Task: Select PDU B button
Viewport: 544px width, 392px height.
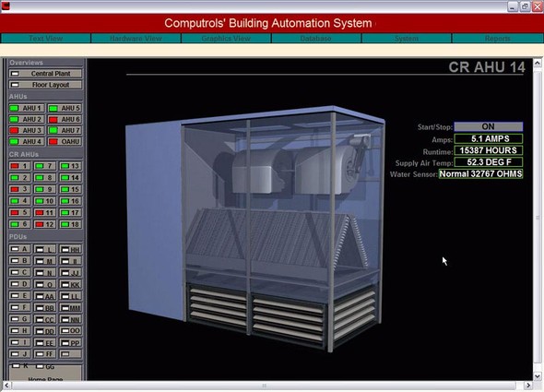Action: pos(19,260)
